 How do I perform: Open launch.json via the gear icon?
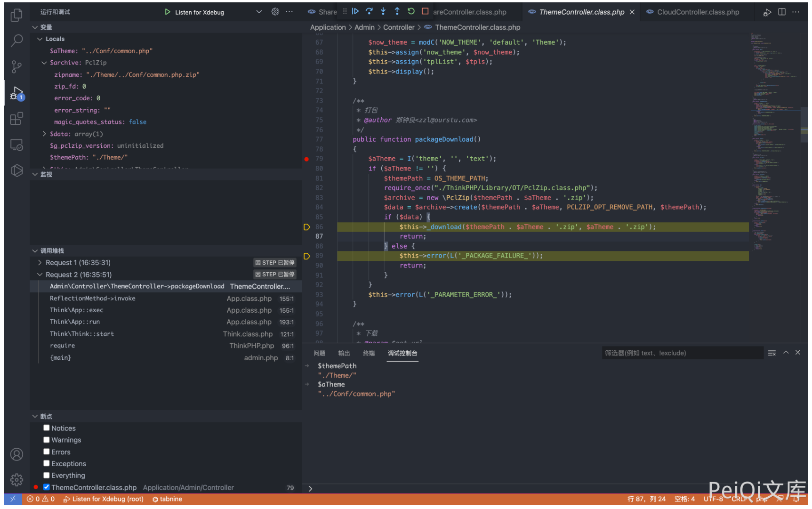coord(275,12)
